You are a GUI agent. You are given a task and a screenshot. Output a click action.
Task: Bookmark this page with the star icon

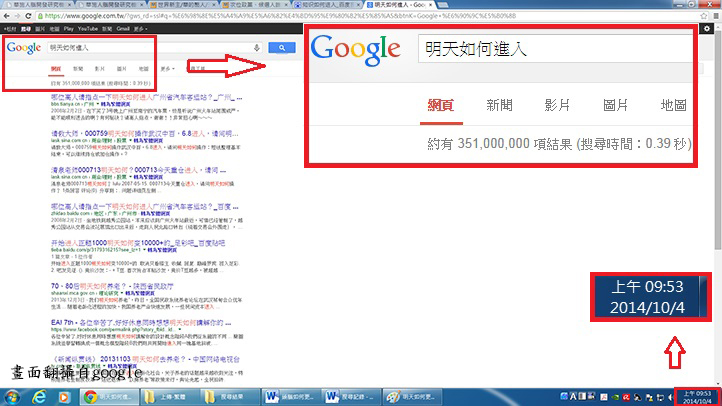point(704,16)
